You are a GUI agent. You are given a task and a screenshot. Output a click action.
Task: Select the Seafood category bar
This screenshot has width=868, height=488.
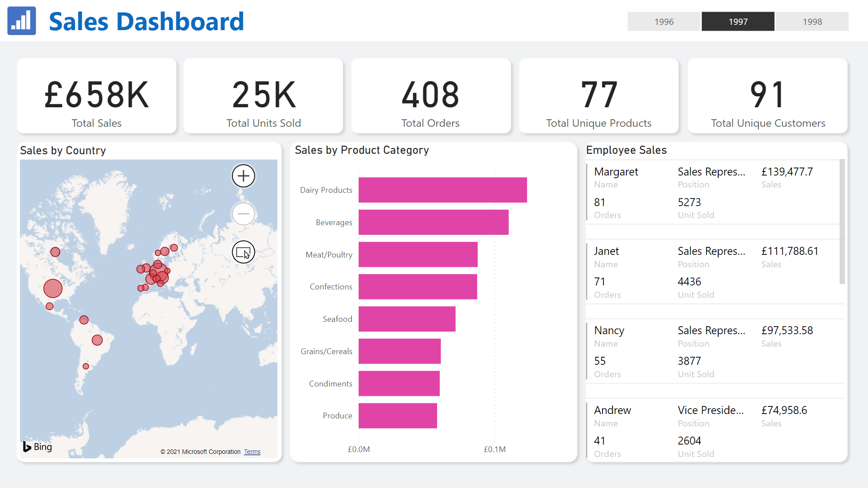[407, 319]
